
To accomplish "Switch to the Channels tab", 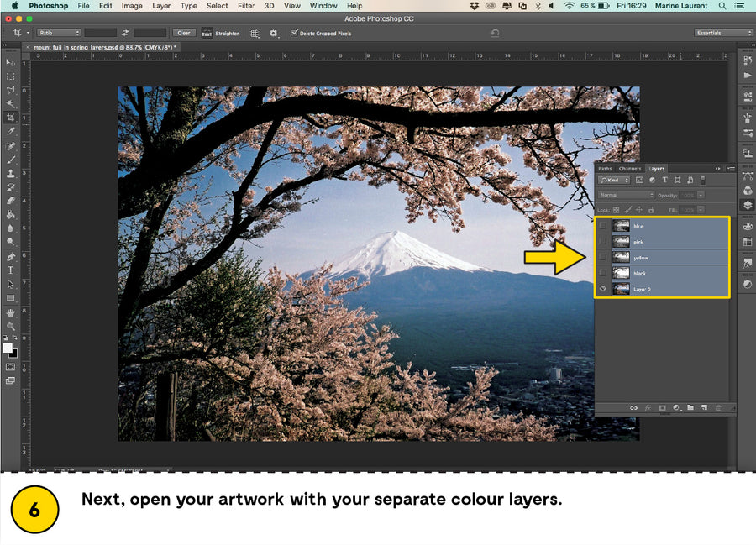I will [629, 169].
